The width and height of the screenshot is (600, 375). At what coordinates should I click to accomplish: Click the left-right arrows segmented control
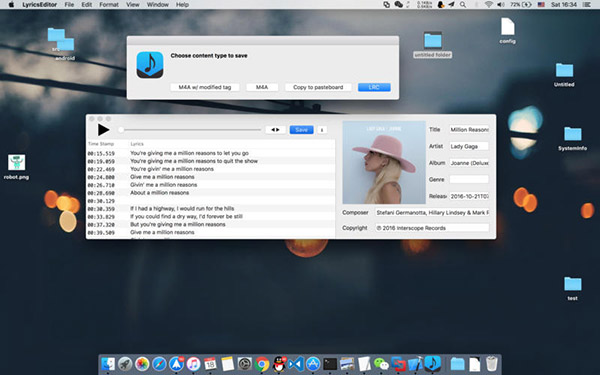pyautogui.click(x=276, y=130)
